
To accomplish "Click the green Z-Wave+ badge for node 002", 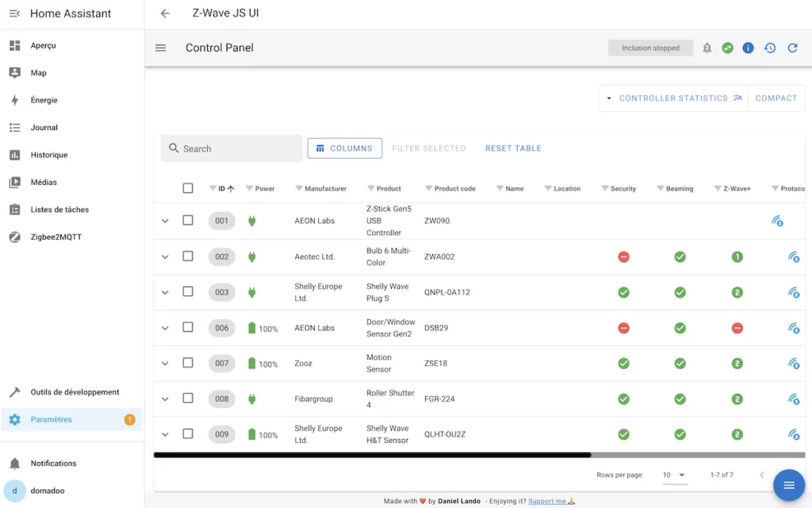I will [x=737, y=256].
